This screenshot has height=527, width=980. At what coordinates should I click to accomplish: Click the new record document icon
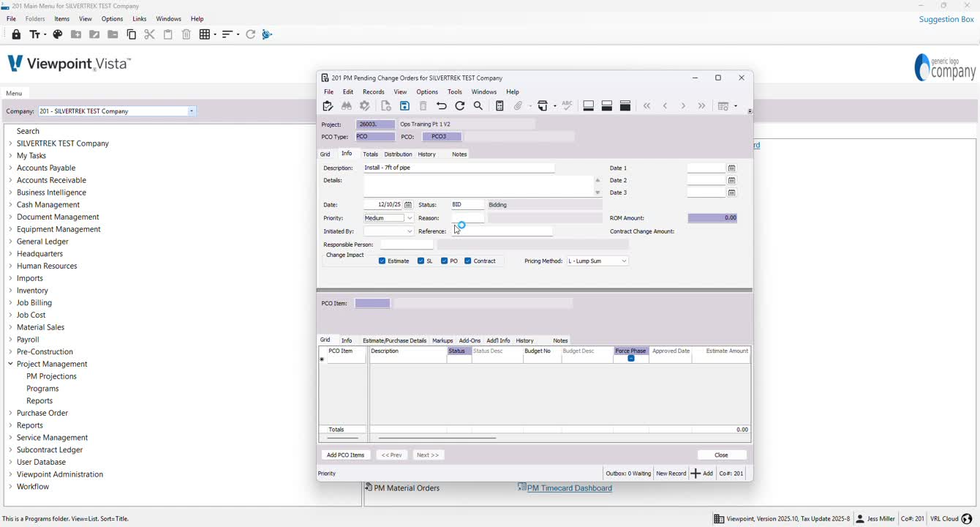(x=386, y=106)
